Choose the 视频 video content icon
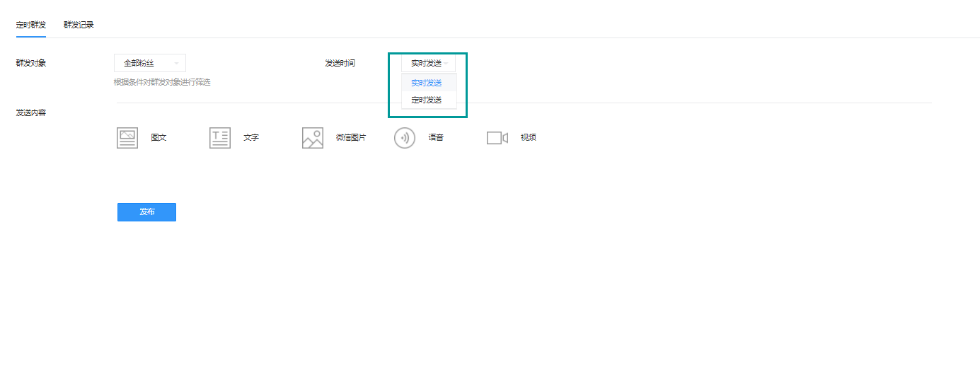980x382 pixels. 497,137
